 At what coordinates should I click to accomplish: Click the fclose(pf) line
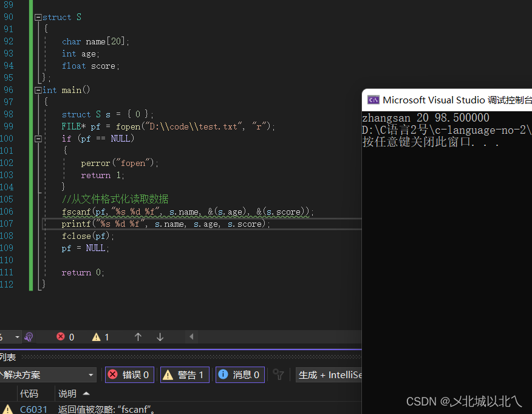point(88,236)
